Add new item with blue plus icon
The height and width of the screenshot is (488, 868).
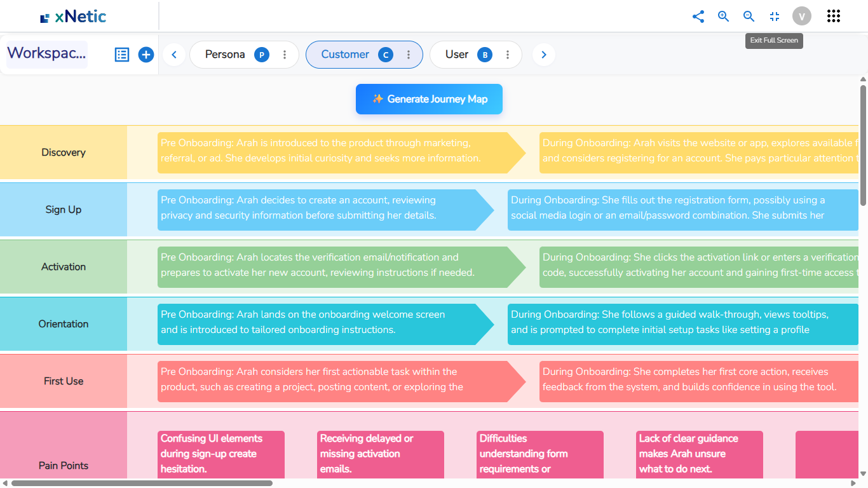coord(146,55)
